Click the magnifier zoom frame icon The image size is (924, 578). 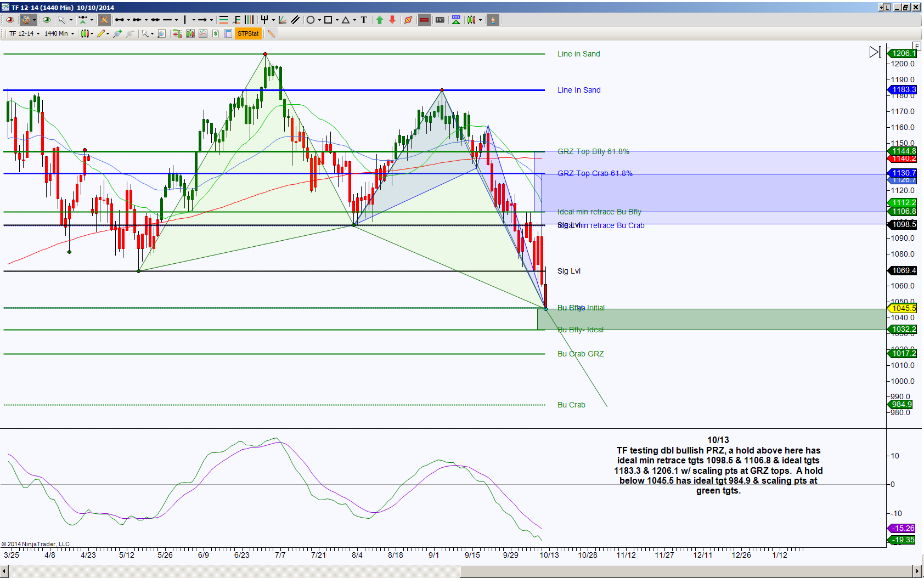coord(161,33)
